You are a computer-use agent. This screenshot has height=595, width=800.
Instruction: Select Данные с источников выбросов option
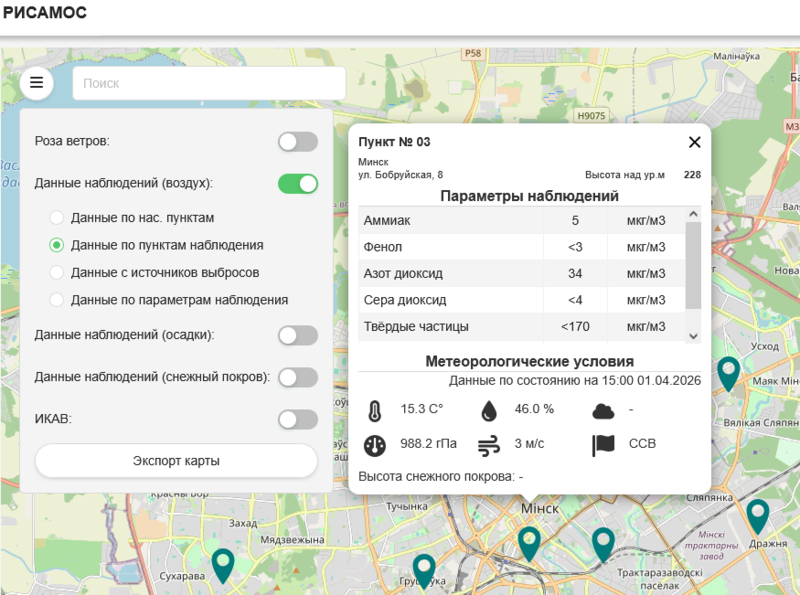coord(57,272)
